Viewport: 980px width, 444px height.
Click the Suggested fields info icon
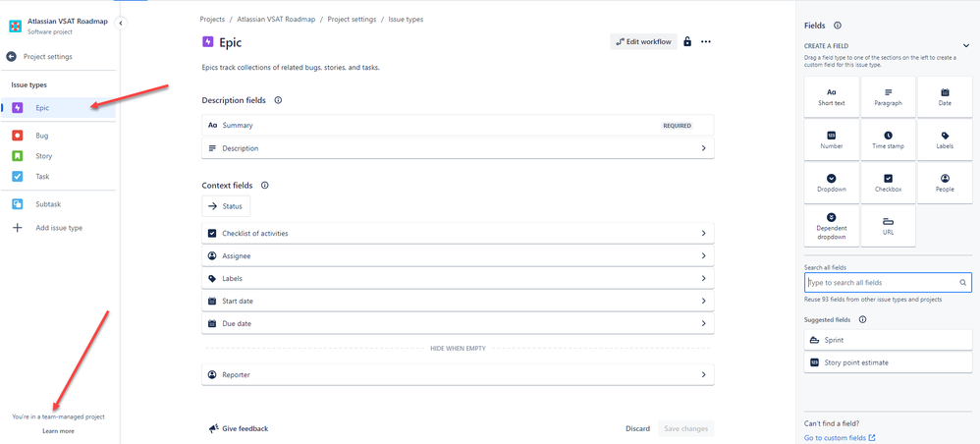[862, 319]
